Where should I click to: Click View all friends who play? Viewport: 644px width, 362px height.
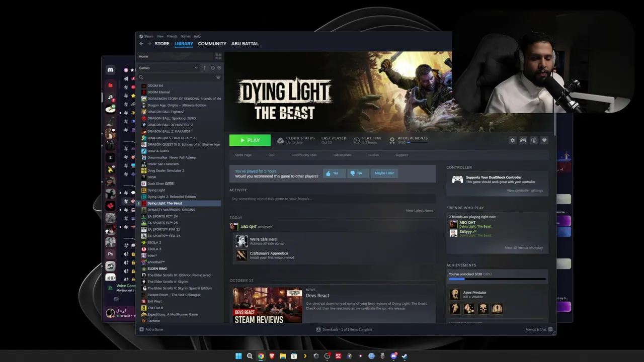[524, 248]
